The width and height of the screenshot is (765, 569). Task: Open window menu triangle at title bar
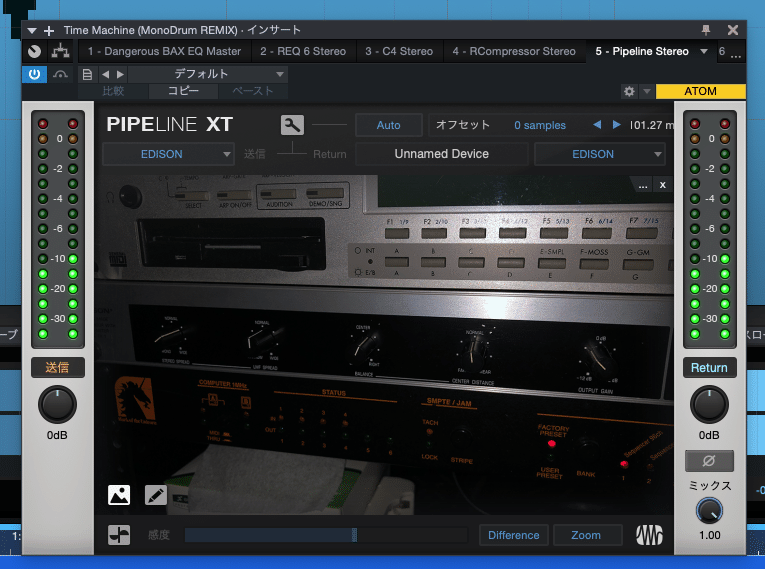click(32, 31)
